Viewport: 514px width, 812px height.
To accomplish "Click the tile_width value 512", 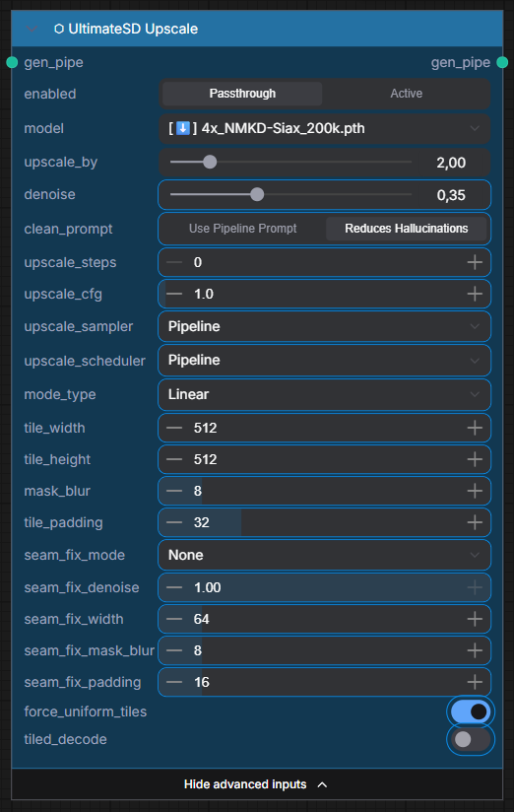I will pyautogui.click(x=206, y=429).
